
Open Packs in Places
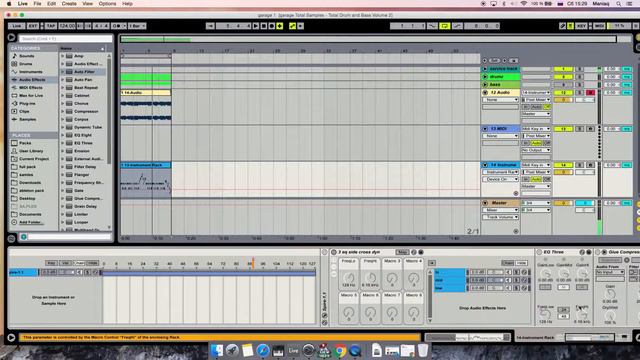(x=25, y=143)
